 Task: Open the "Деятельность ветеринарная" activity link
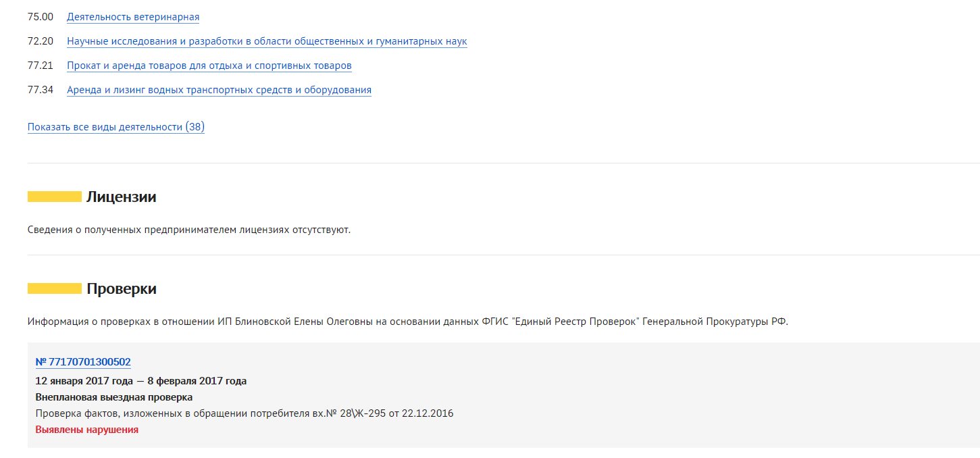point(133,17)
